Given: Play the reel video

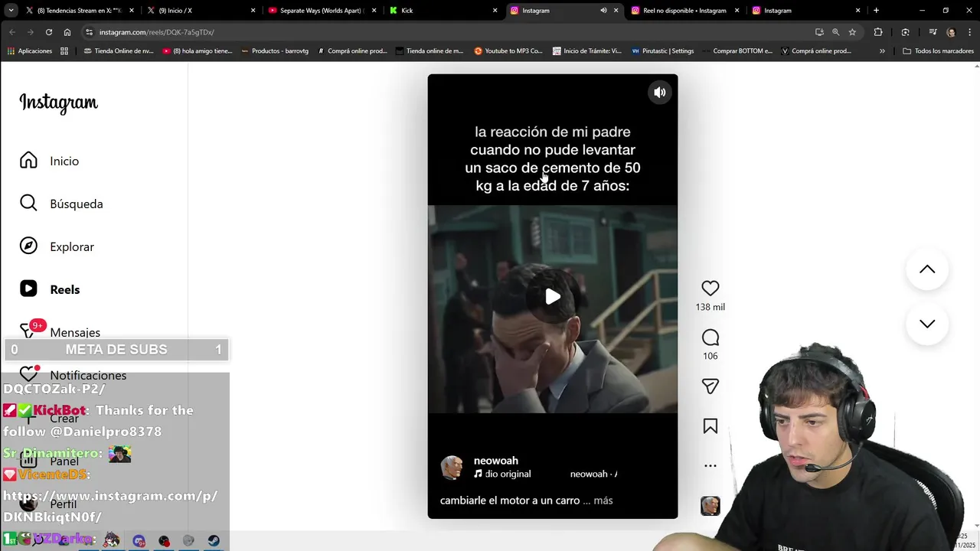Looking at the screenshot, I should tap(553, 297).
